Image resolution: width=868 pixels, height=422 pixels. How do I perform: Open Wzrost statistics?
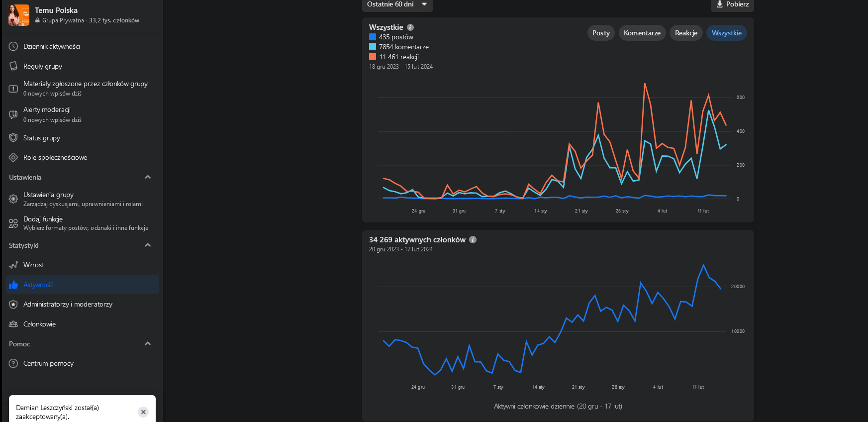(x=82, y=265)
